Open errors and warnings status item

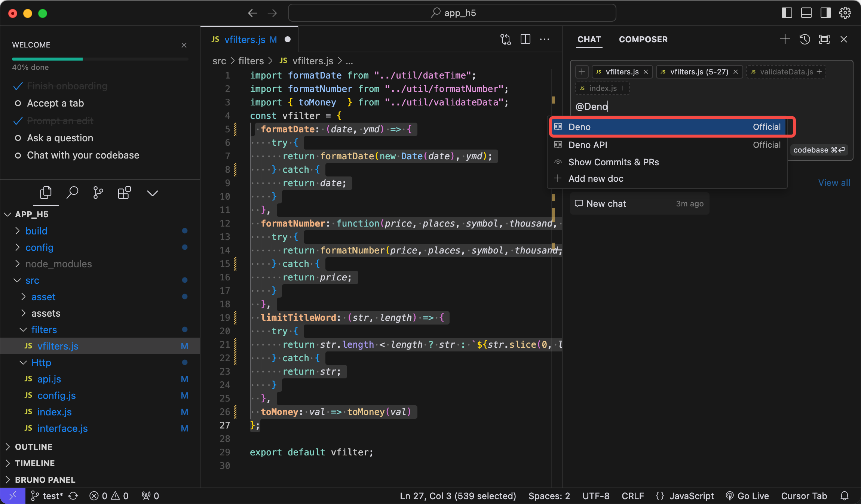tap(109, 496)
